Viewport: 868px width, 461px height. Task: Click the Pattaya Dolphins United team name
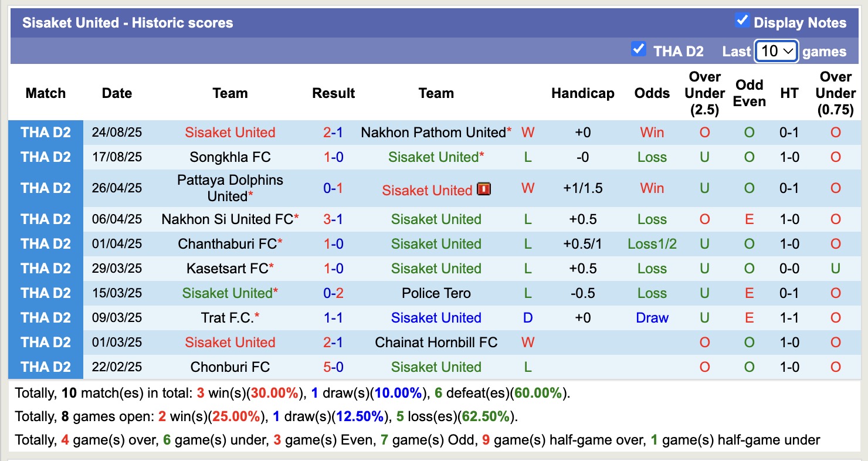230,188
